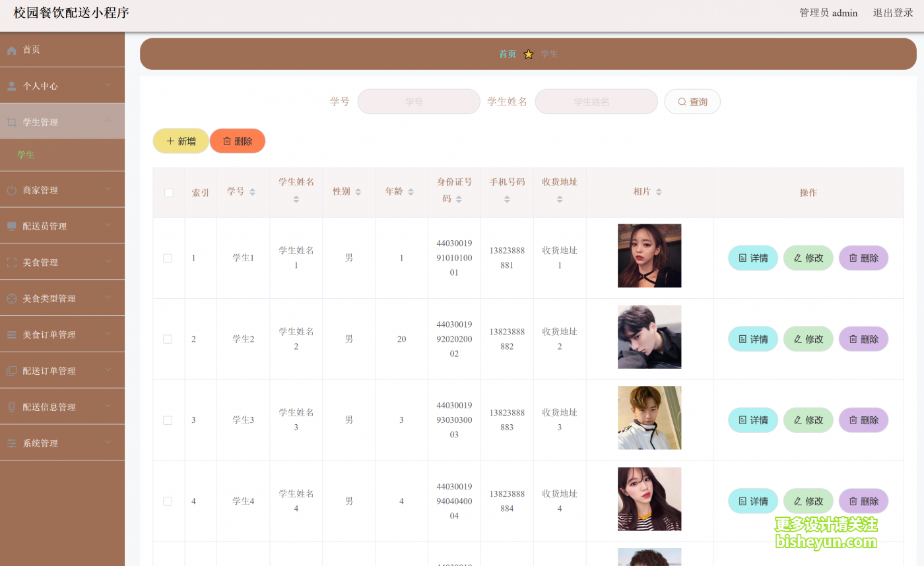This screenshot has height=566, width=924.
Task: Sort by 年龄 using the sort arrows
Action: click(x=411, y=192)
